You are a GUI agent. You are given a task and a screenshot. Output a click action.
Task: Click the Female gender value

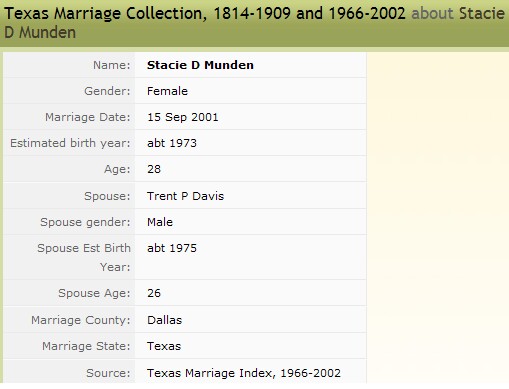click(167, 91)
